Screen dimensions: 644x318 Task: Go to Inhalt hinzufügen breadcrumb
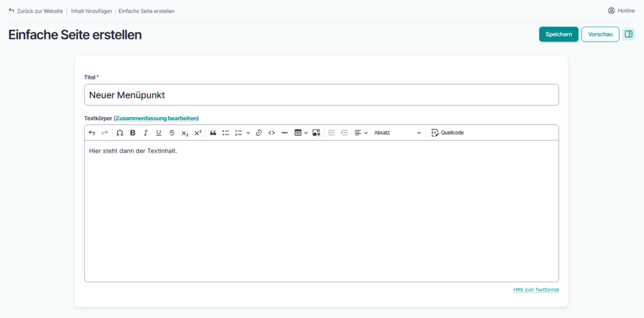tap(91, 11)
